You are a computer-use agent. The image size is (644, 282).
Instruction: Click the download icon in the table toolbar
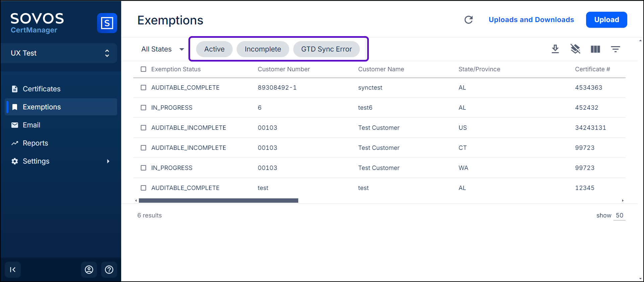pos(555,49)
